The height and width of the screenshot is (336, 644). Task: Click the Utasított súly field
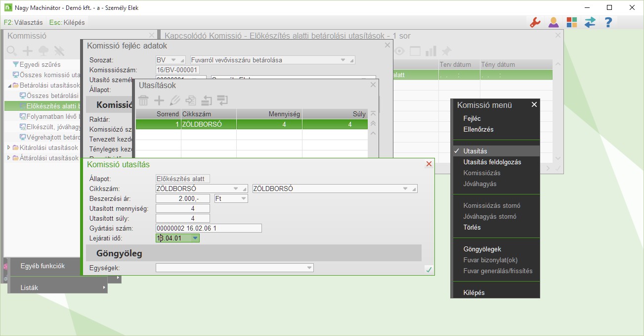coord(182,218)
